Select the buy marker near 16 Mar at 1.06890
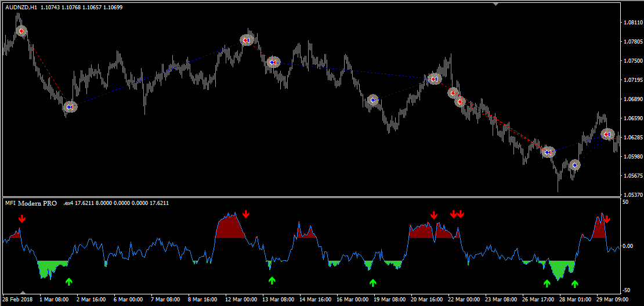Screen dimensions: 644x306 (x=373, y=100)
